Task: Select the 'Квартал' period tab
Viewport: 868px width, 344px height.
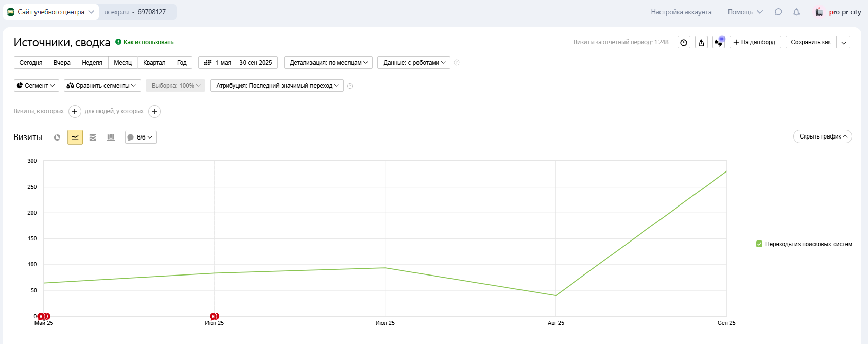Action: pos(154,63)
